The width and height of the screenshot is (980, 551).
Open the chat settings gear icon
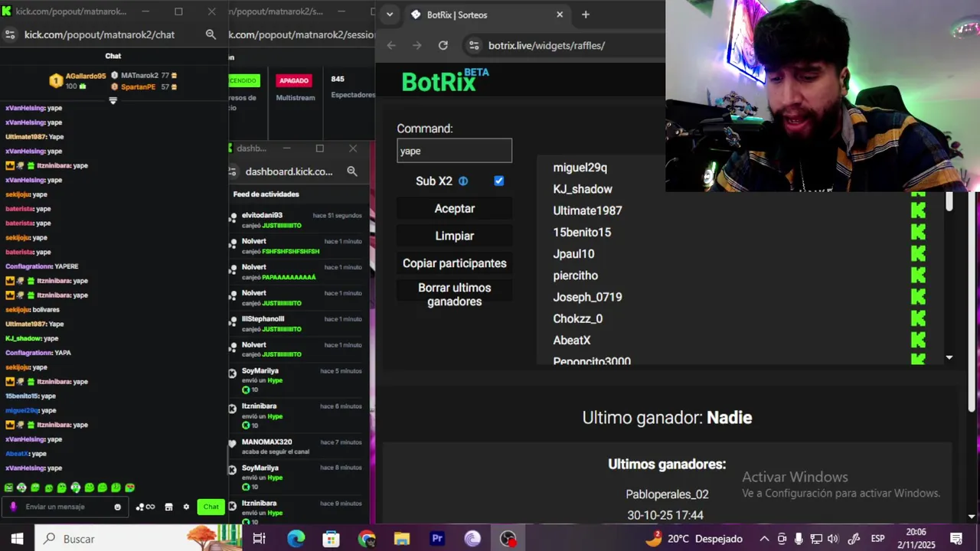pyautogui.click(x=186, y=507)
